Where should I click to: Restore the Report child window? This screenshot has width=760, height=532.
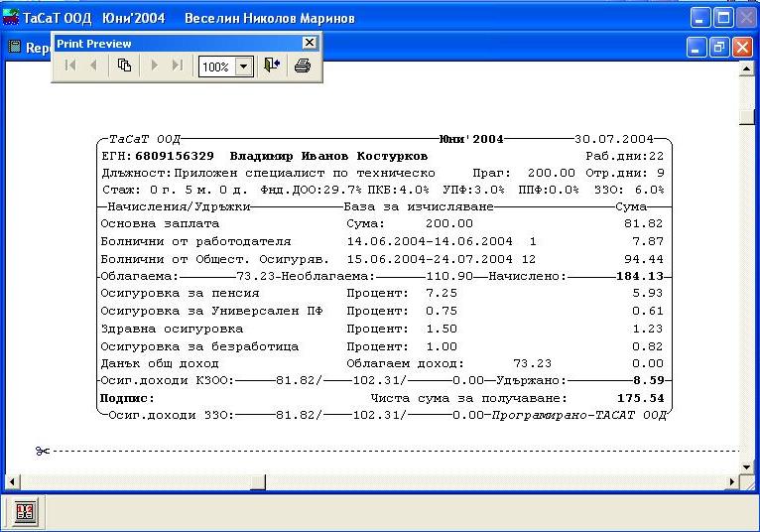coord(719,48)
